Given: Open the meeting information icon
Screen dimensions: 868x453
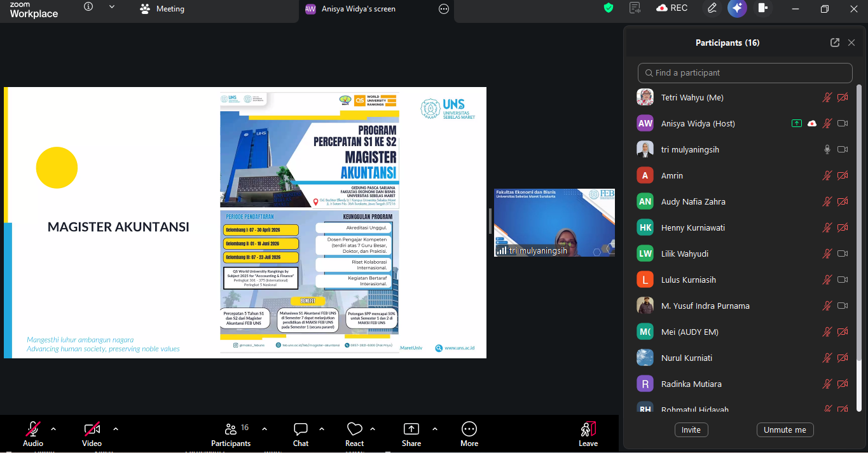Looking at the screenshot, I should click(88, 7).
